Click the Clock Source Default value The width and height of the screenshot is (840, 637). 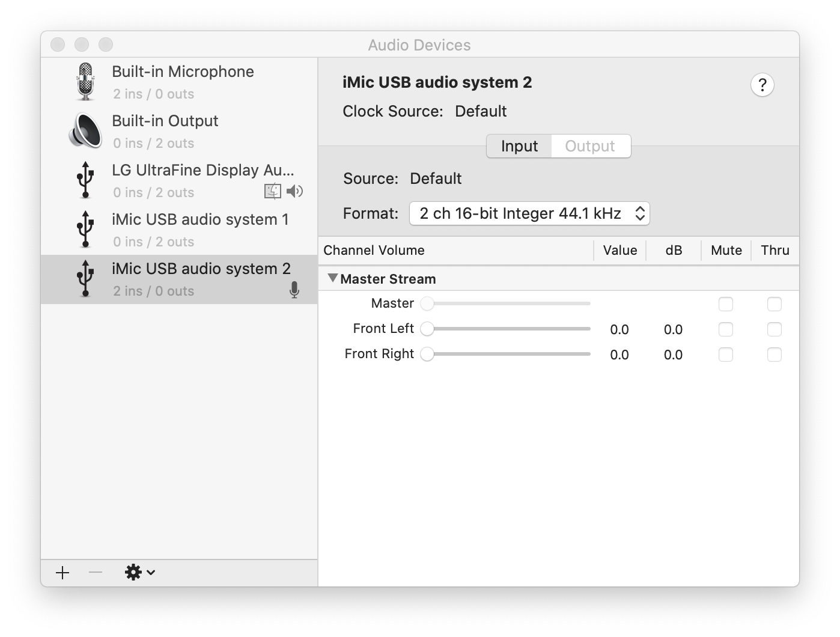click(481, 111)
